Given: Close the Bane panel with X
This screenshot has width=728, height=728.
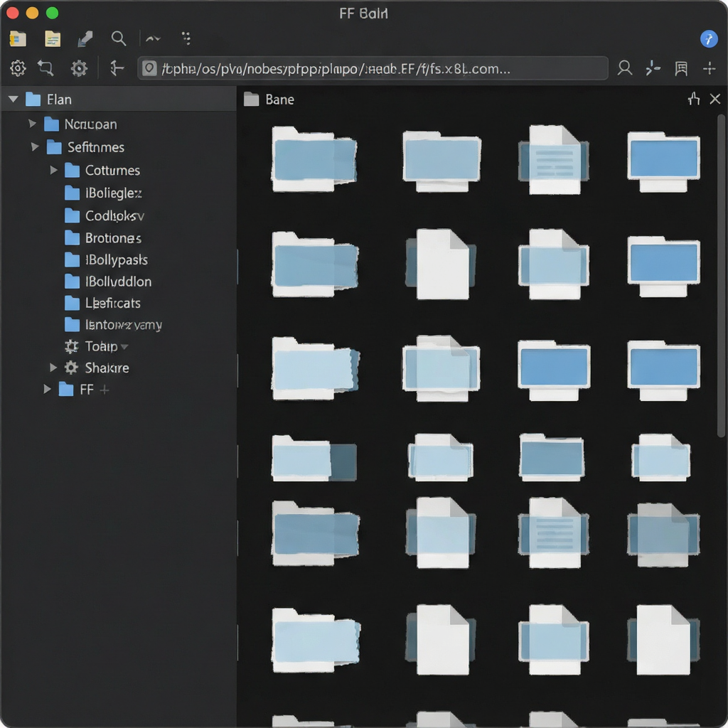Looking at the screenshot, I should pyautogui.click(x=715, y=99).
